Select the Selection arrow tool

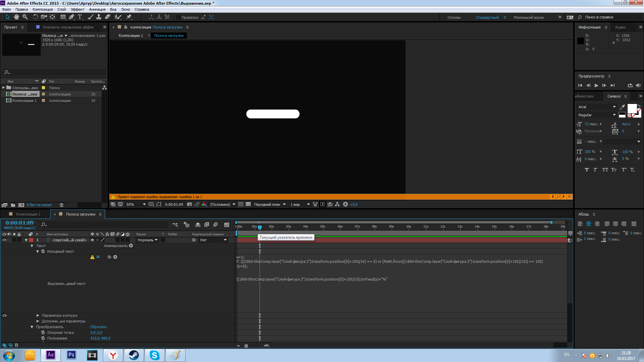click(x=8, y=17)
